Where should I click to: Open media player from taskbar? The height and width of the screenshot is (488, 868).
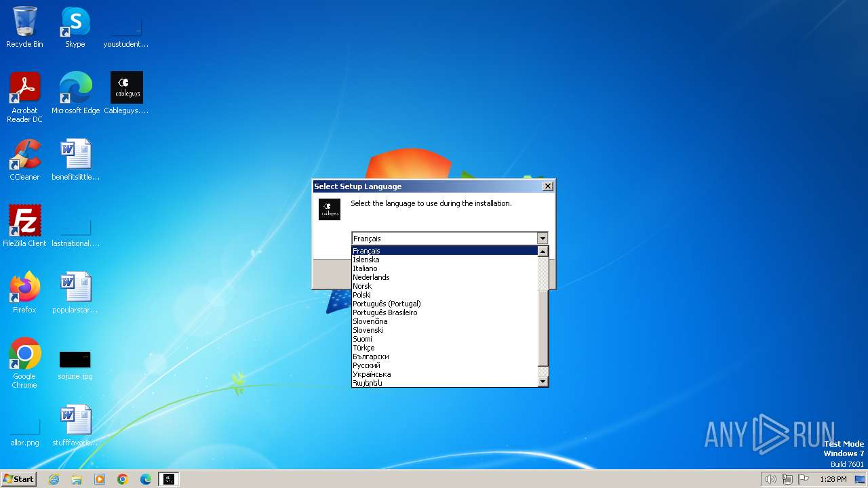pos(100,479)
